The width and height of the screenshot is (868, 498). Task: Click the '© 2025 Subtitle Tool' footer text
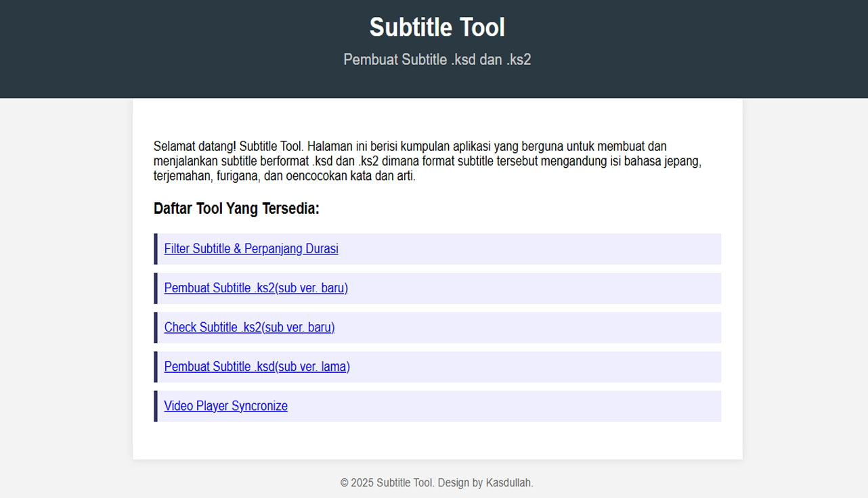click(x=386, y=483)
